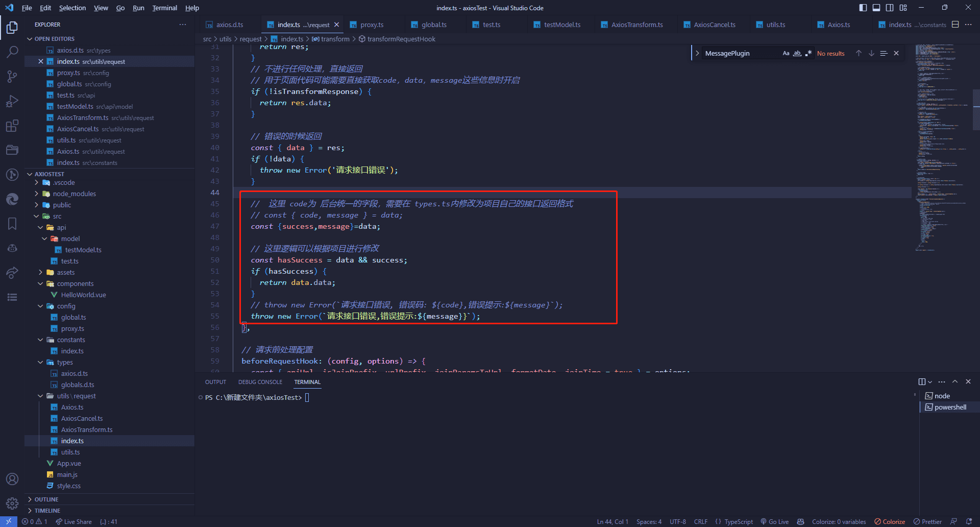Open the Extensions view
This screenshot has height=527, width=980.
click(12, 126)
